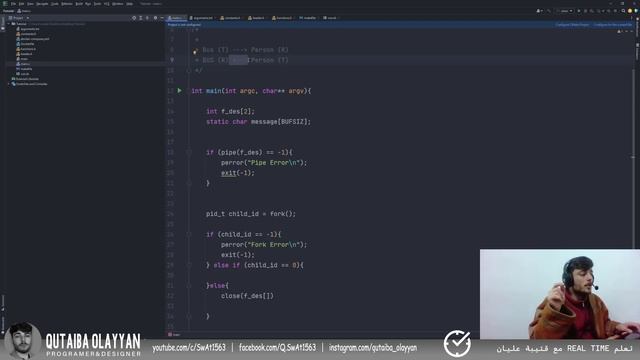
Task: Click the Run button in the top toolbar
Action: pos(579,11)
